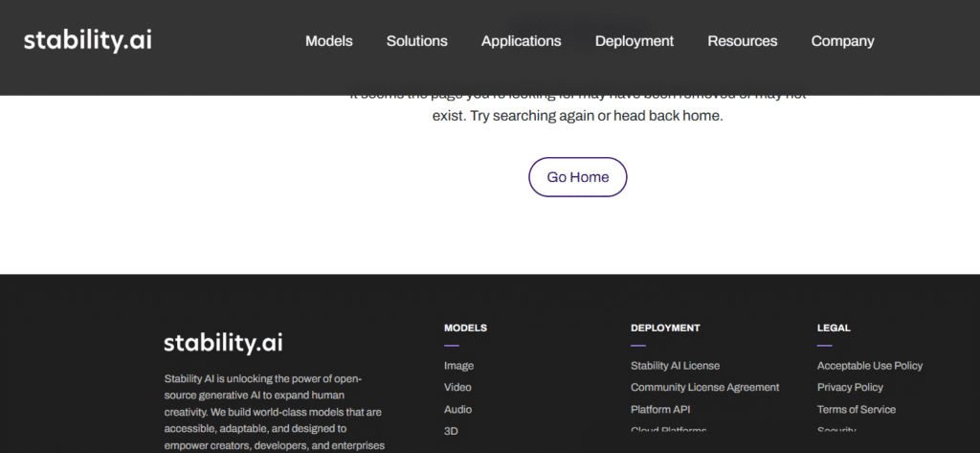Image resolution: width=980 pixels, height=453 pixels.
Task: Open the Community License Agreement link
Action: [704, 388]
